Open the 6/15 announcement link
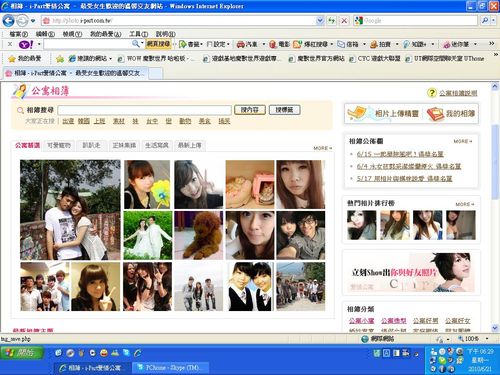Image resolution: width=500 pixels, height=375 pixels. coord(400,154)
